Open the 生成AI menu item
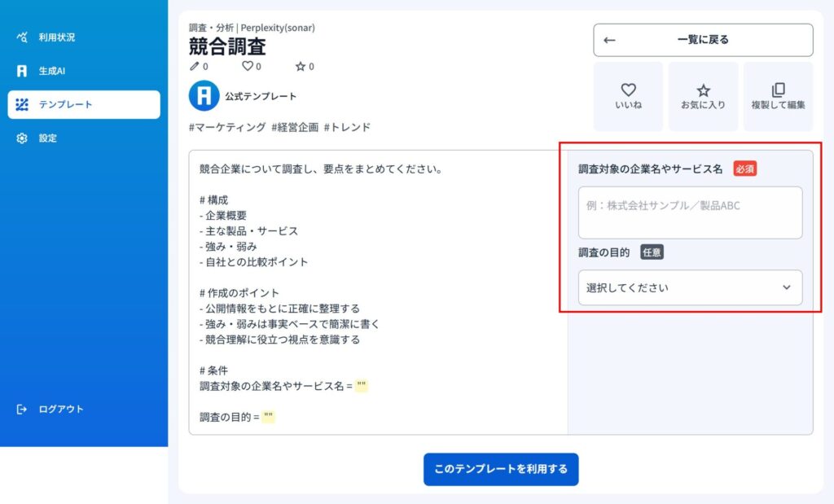The width and height of the screenshot is (834, 504). [52, 71]
